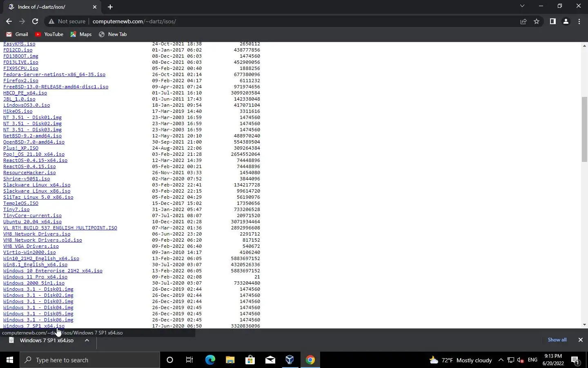Open the clock and date flyout
Viewport: 588px width, 368px height.
click(553, 360)
